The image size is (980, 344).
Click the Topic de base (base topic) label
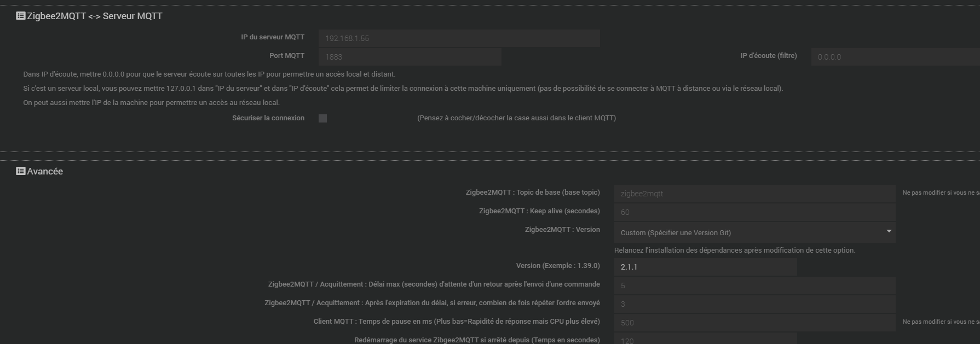533,193
